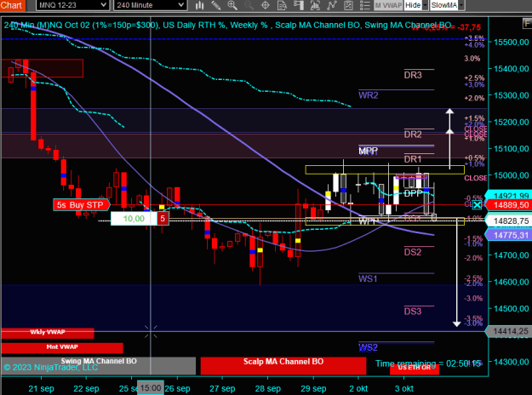The width and height of the screenshot is (532, 395).
Task: Click the 29 sep date label
Action: 313,388
